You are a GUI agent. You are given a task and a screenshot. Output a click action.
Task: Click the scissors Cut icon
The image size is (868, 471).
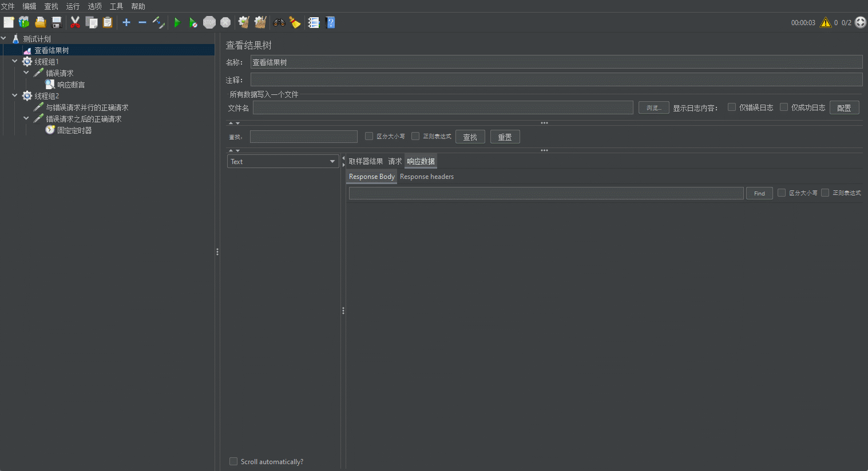[x=75, y=22]
